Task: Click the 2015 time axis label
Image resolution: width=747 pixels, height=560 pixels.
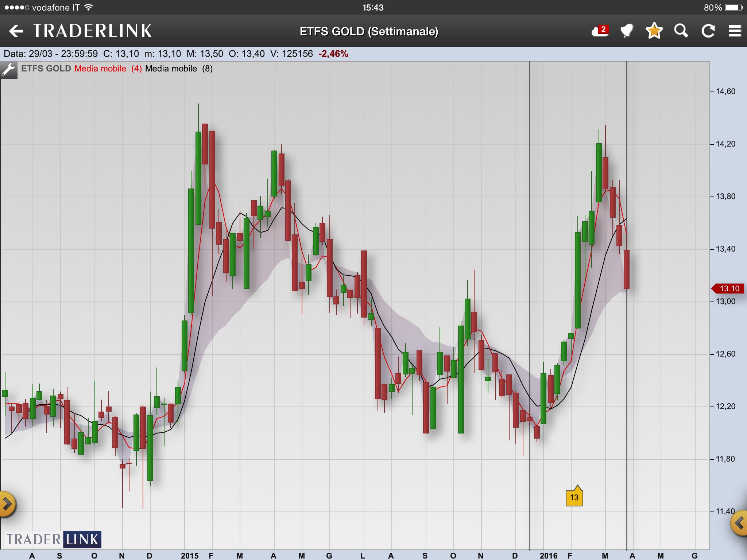Action: pyautogui.click(x=190, y=555)
